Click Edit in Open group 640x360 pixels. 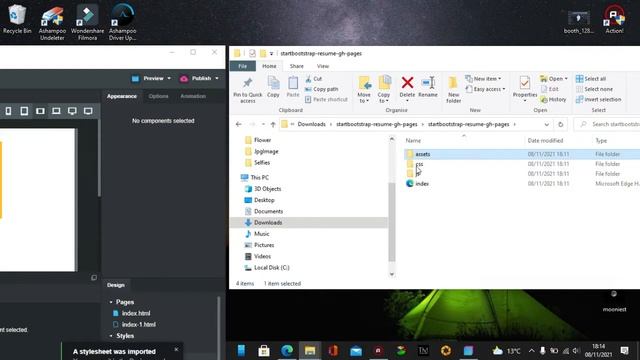click(x=549, y=89)
